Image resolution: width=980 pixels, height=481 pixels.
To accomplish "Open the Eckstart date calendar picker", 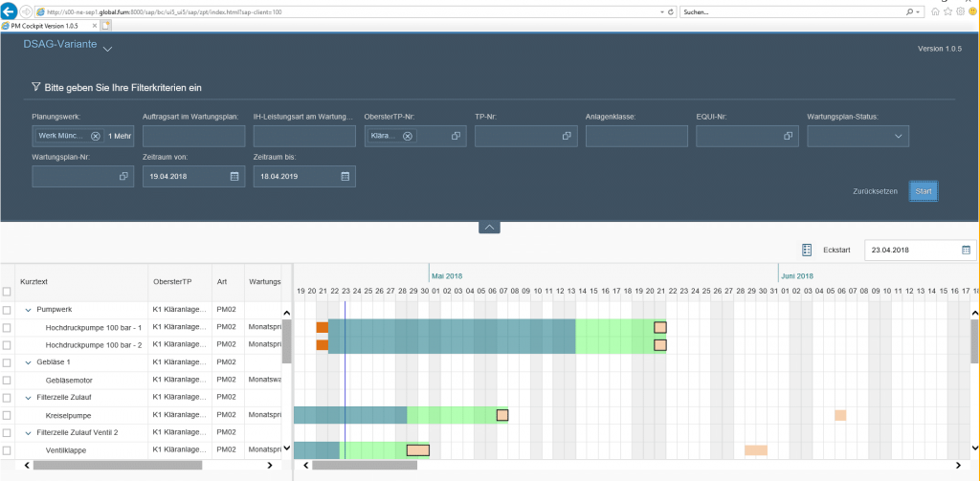I will click(x=967, y=250).
